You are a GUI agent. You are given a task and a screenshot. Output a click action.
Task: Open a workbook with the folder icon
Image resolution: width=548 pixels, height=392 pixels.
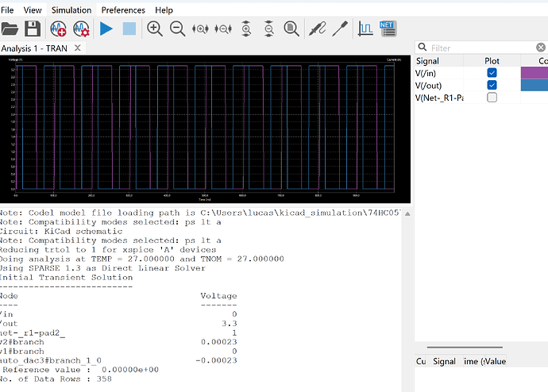[10, 29]
